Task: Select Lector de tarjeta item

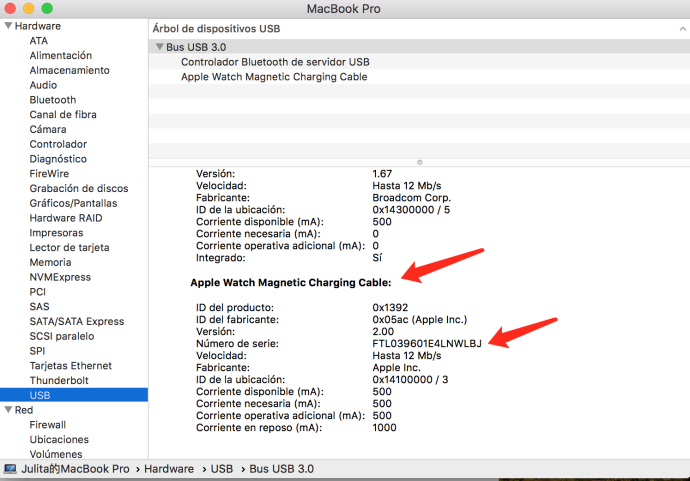Action: [x=70, y=247]
